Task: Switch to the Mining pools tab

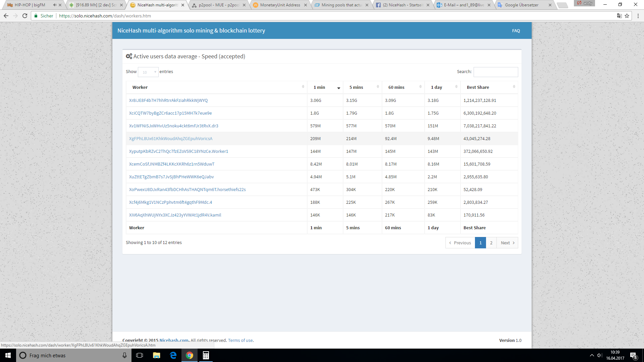Action: 341,5
